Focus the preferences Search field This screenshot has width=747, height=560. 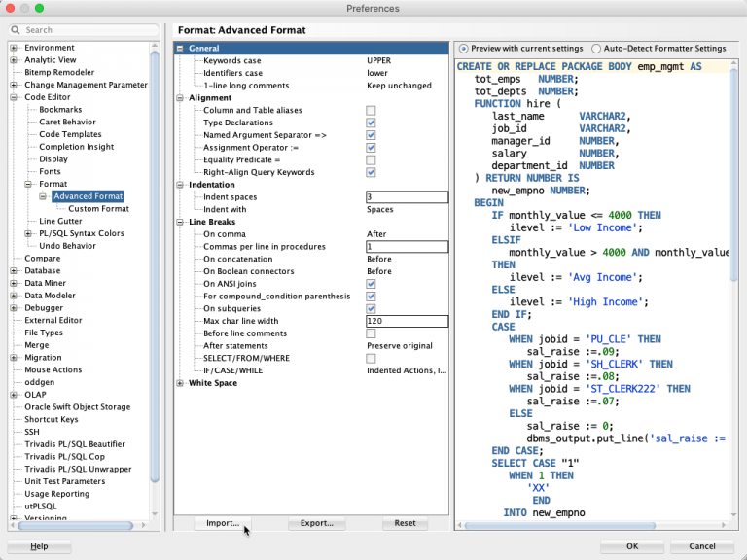[x=85, y=30]
